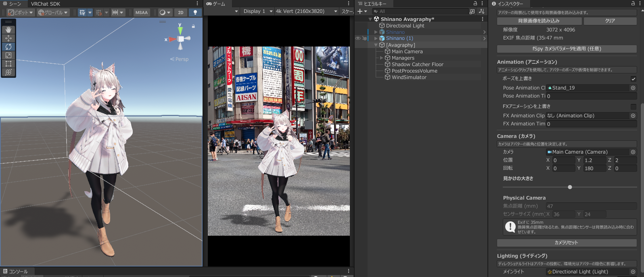Select Shadow Catcher Floor in Hierarchy
644x277 pixels.
(417, 65)
